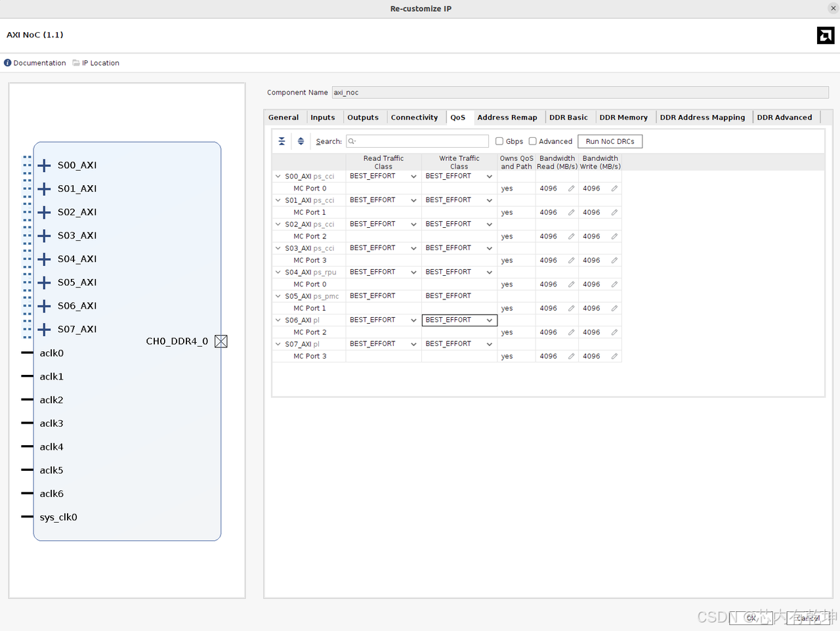
Task: Select the 'MC Port 3' row under S03_AXI
Action: (x=447, y=261)
